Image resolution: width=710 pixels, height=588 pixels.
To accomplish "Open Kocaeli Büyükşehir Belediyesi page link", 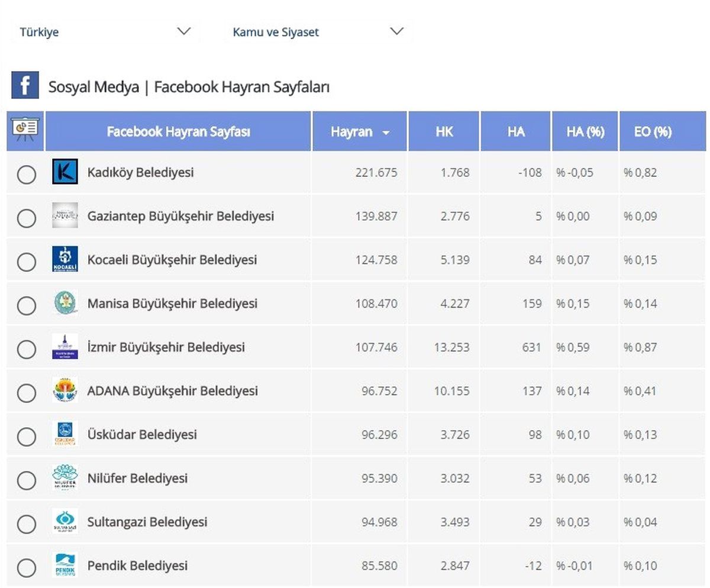I will tap(172, 260).
